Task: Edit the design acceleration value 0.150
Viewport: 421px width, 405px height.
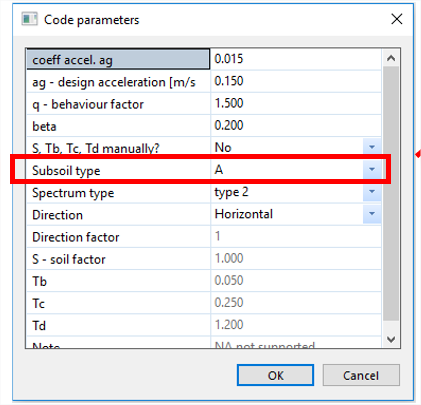Action: point(296,81)
